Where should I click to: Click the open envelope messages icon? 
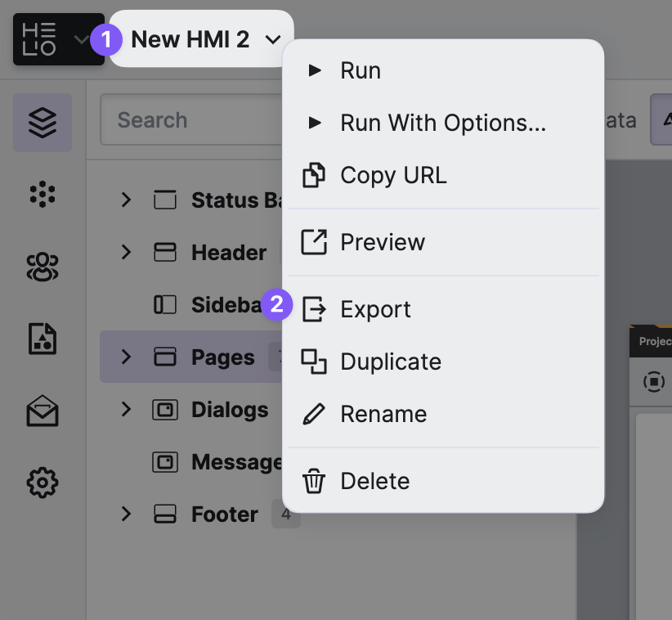pos(43,411)
